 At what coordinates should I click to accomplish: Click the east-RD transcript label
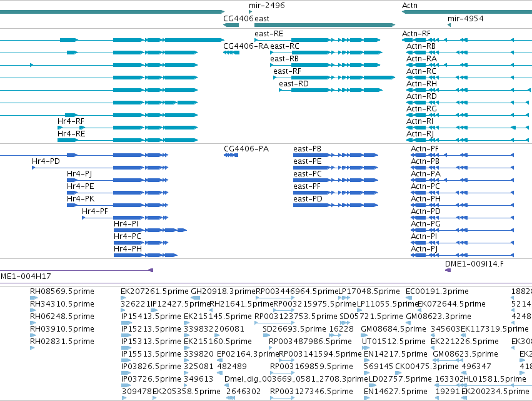(x=294, y=84)
